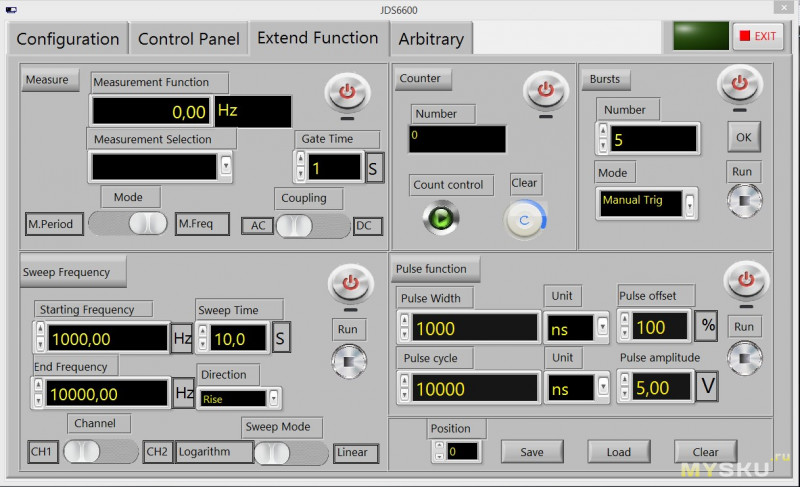Turn on the Sweep Frequency power button
800x487 pixels.
[x=351, y=283]
